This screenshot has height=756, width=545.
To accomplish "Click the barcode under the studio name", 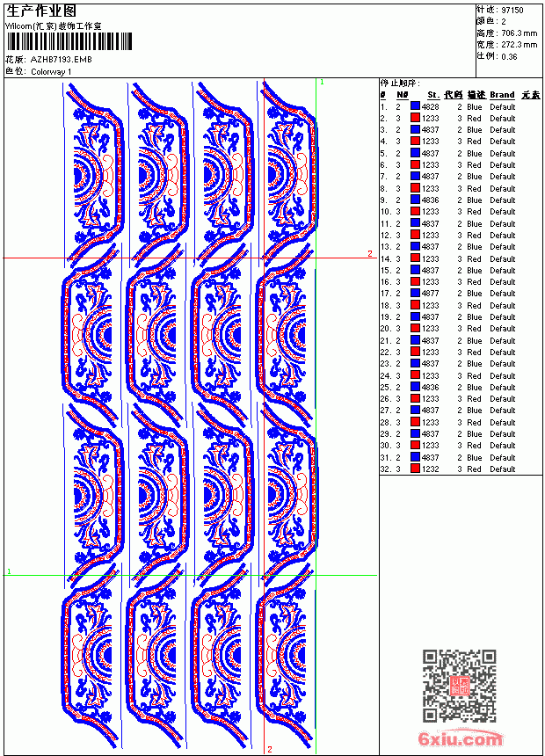I will [69, 41].
